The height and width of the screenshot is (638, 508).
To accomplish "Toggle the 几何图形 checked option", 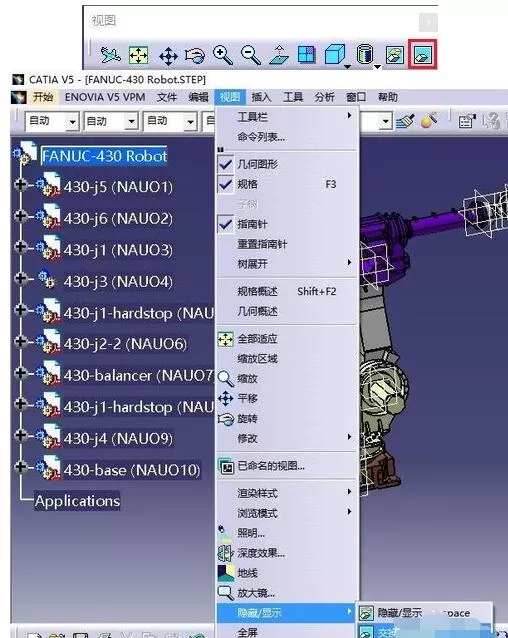I will [x=287, y=164].
